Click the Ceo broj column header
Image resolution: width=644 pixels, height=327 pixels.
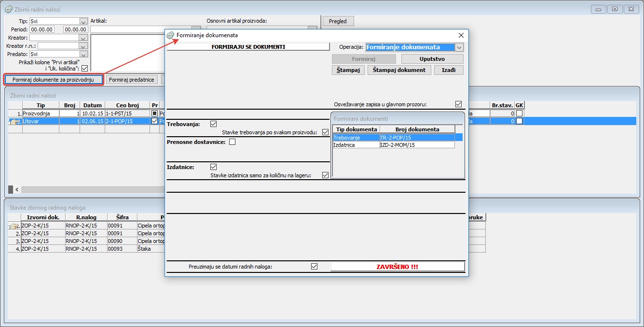pos(127,105)
